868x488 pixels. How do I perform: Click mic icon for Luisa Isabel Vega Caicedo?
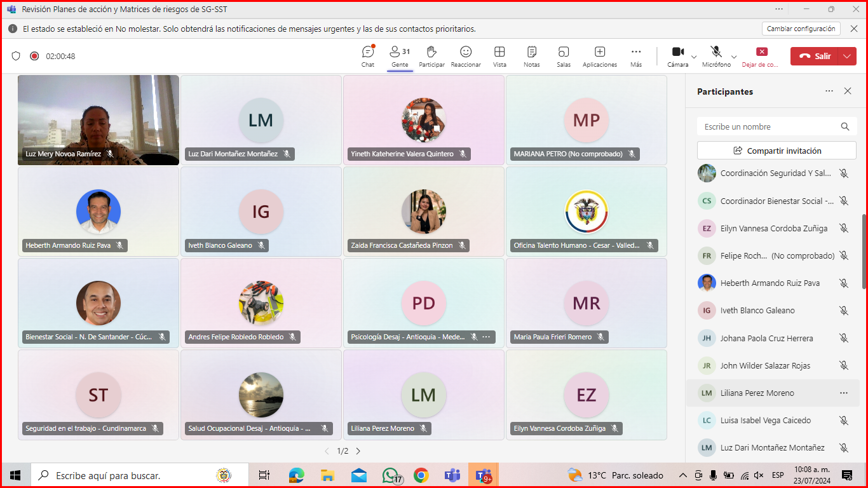click(x=844, y=421)
